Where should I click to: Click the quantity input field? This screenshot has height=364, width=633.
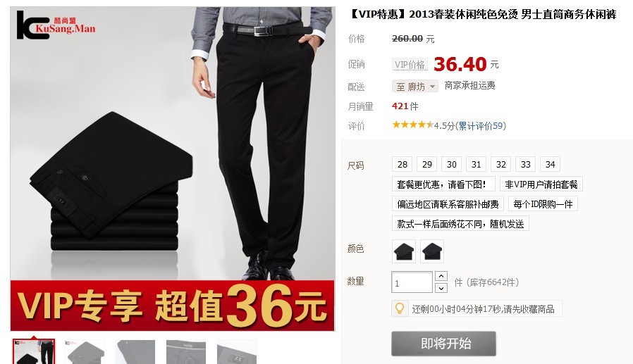(412, 282)
